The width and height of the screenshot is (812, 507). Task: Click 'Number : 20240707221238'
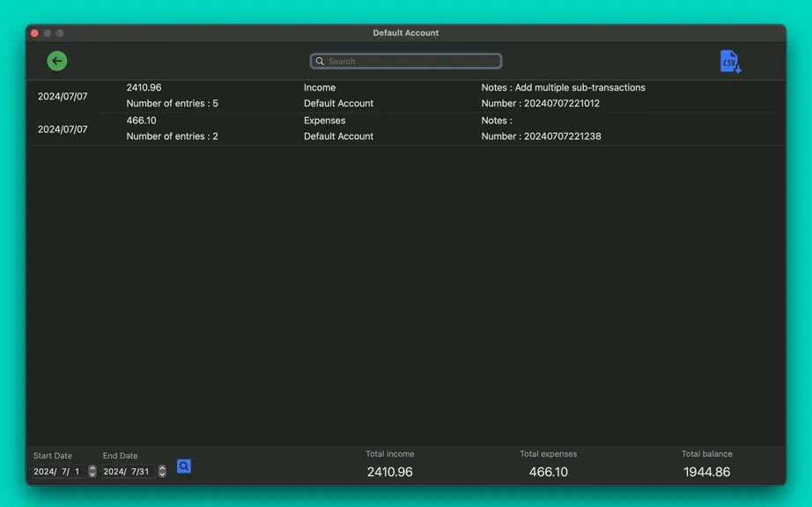click(x=541, y=136)
